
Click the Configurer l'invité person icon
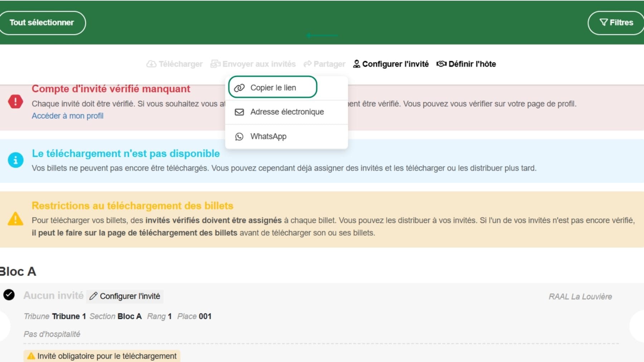356,64
